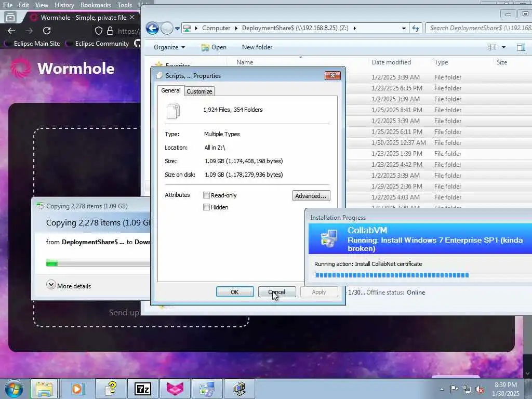Open the browser File menu
Viewport: 532px width, 399px height.
pos(7,5)
